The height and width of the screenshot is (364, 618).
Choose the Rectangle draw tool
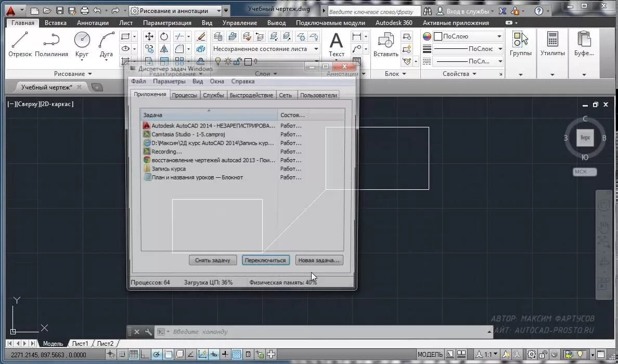tap(125, 36)
